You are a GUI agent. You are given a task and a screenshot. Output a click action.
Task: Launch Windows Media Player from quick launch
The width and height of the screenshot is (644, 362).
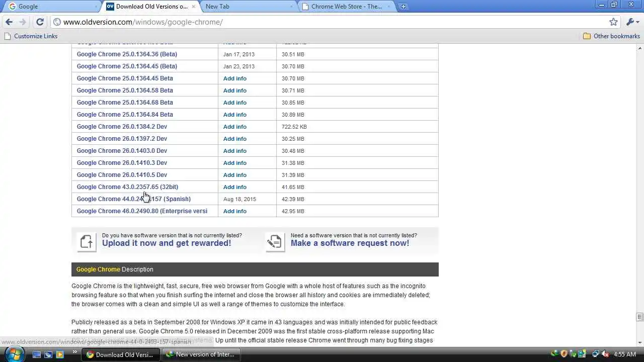coord(60,354)
